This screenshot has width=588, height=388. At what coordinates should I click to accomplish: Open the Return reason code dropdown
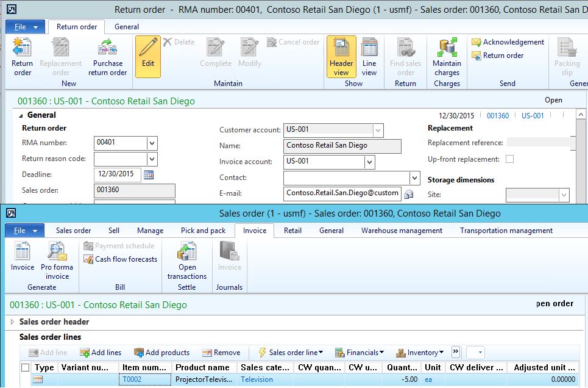[152, 159]
